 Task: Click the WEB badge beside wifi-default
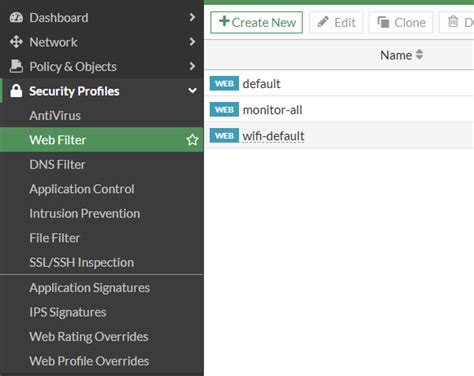[224, 136]
